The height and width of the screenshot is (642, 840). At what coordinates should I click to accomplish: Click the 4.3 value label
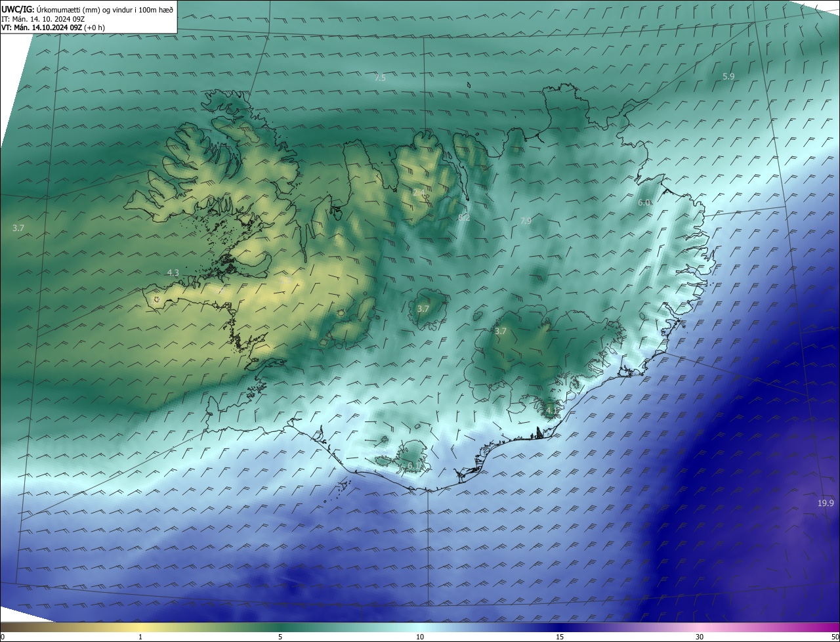pos(173,272)
